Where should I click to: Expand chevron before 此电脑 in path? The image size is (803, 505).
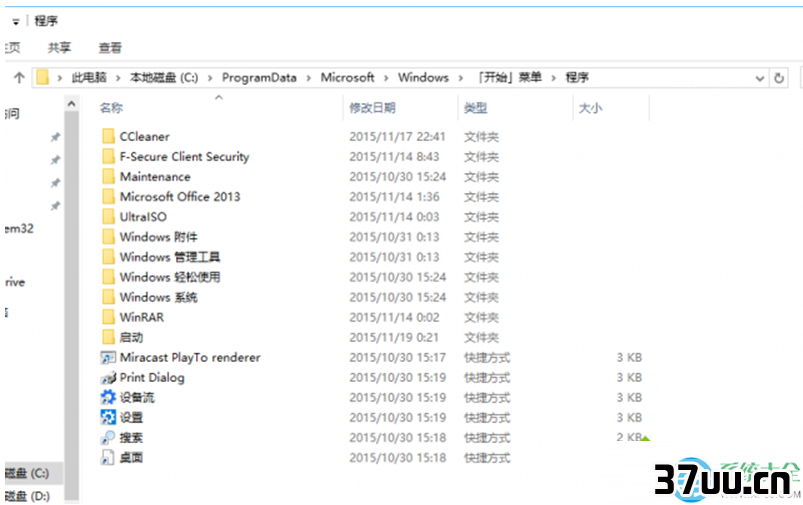coord(60,78)
